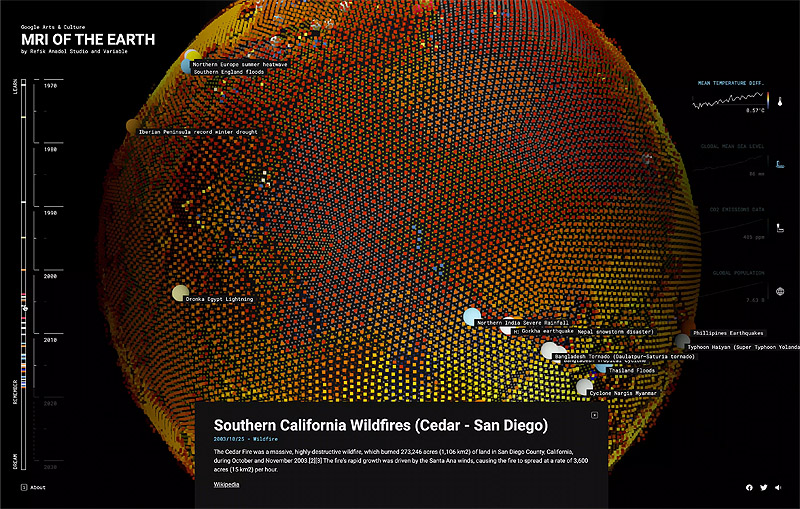Click the Dronka Egypt Lightning event marker

coord(180,293)
